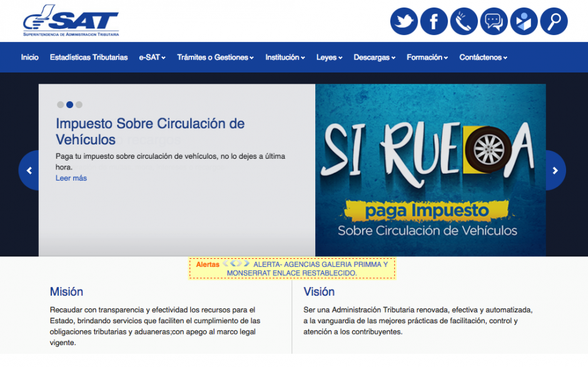Open the Descargas dropdown

[x=374, y=57]
